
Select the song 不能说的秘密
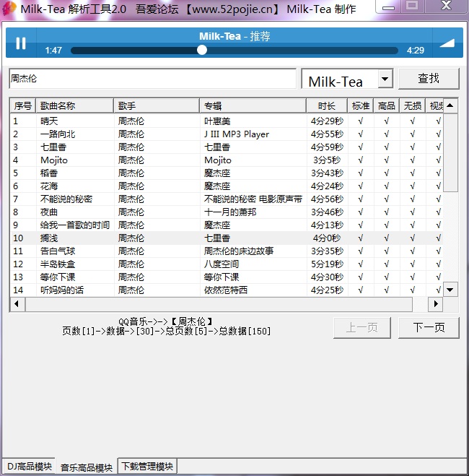pyautogui.click(x=66, y=199)
